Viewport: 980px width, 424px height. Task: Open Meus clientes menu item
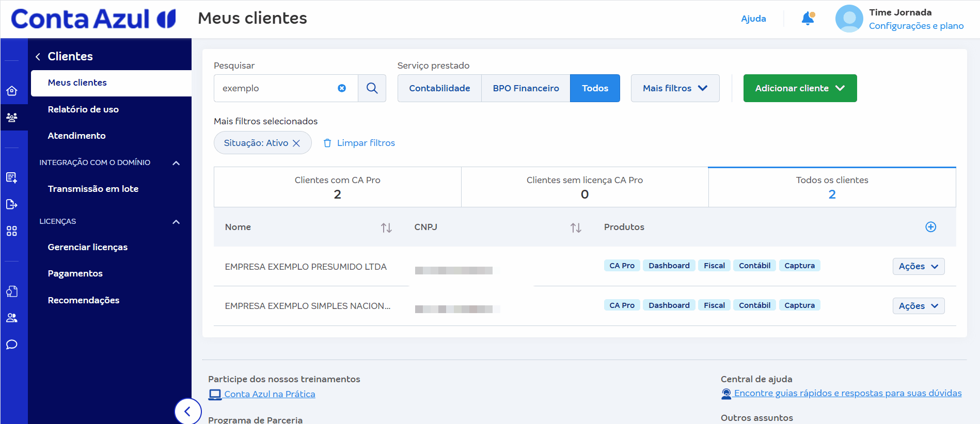pos(111,83)
